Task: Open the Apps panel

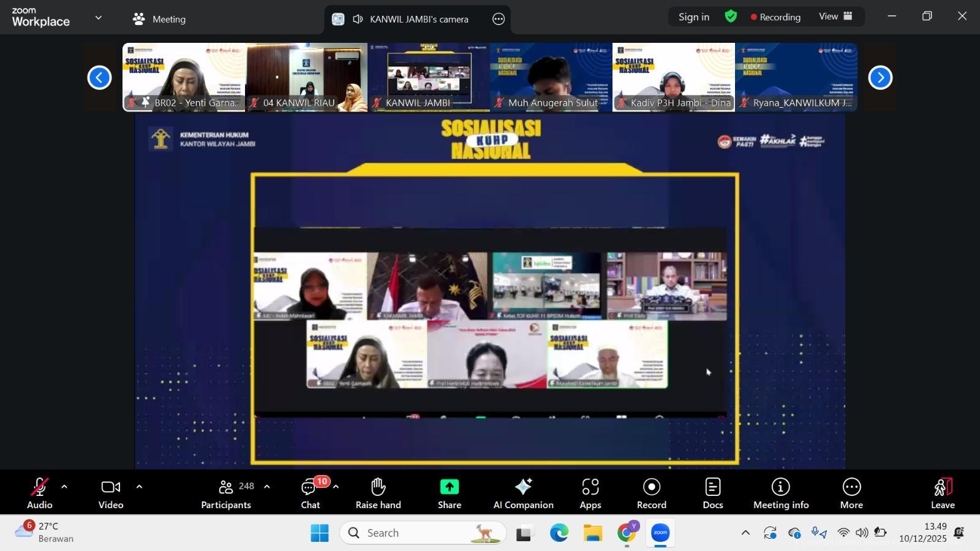Action: 590,493
